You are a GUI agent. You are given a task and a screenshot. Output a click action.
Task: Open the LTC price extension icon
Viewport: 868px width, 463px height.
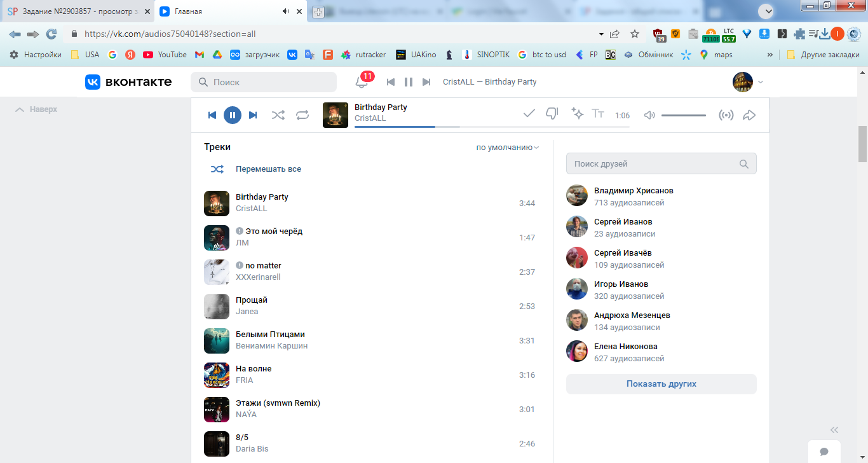(x=728, y=34)
